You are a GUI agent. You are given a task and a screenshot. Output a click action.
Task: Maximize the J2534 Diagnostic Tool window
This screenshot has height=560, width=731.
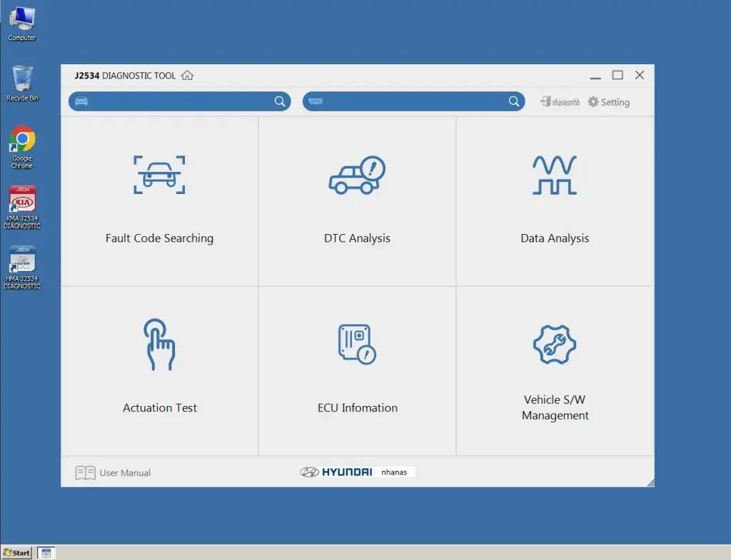617,76
